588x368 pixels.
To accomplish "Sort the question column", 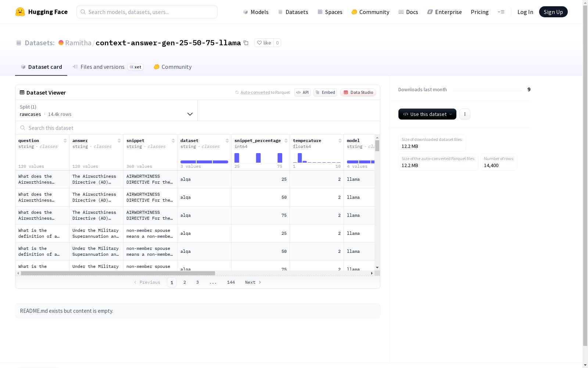I will coord(65,141).
